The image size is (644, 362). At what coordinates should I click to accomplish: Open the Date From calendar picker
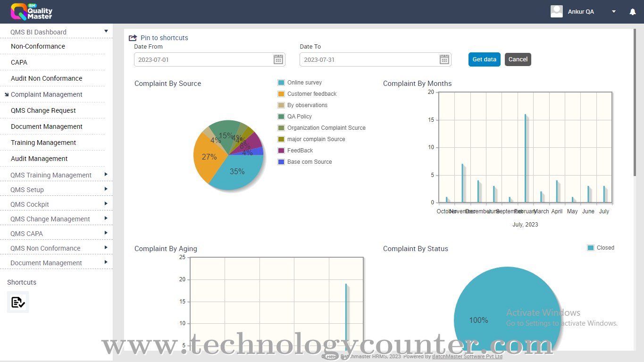pos(278,59)
